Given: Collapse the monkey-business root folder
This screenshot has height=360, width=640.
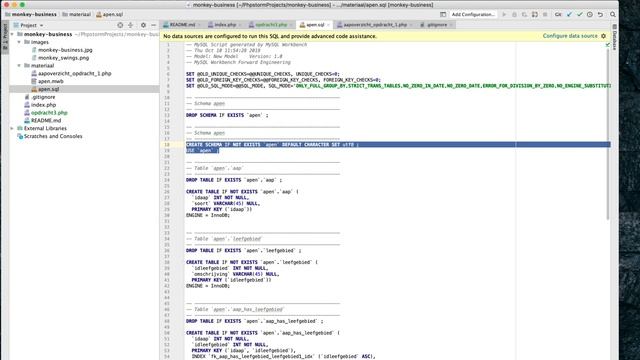Looking at the screenshot, I should coord(12,34).
